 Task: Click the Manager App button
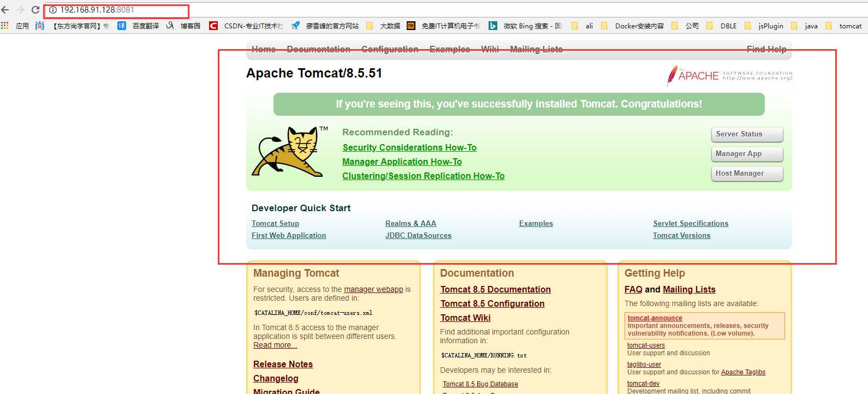point(747,154)
